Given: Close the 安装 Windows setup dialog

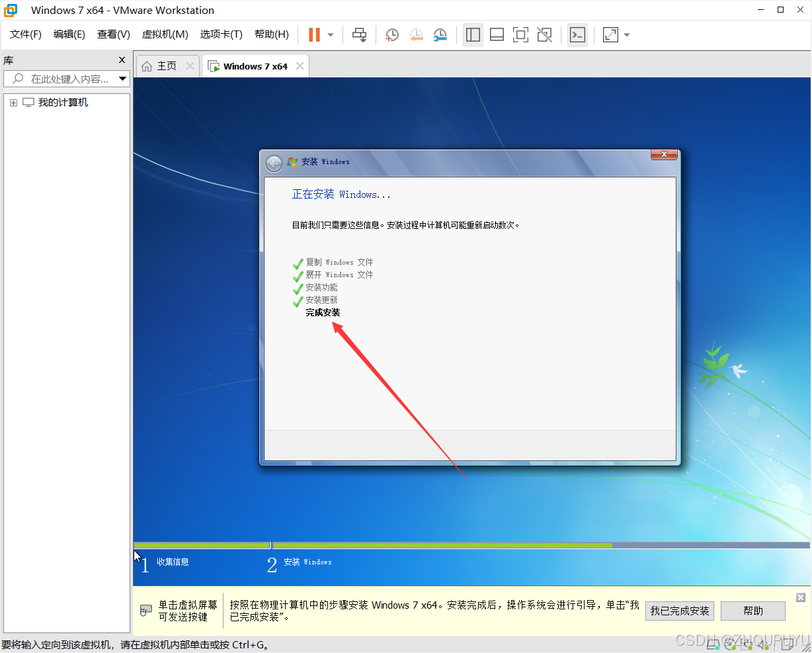Looking at the screenshot, I should (x=664, y=154).
